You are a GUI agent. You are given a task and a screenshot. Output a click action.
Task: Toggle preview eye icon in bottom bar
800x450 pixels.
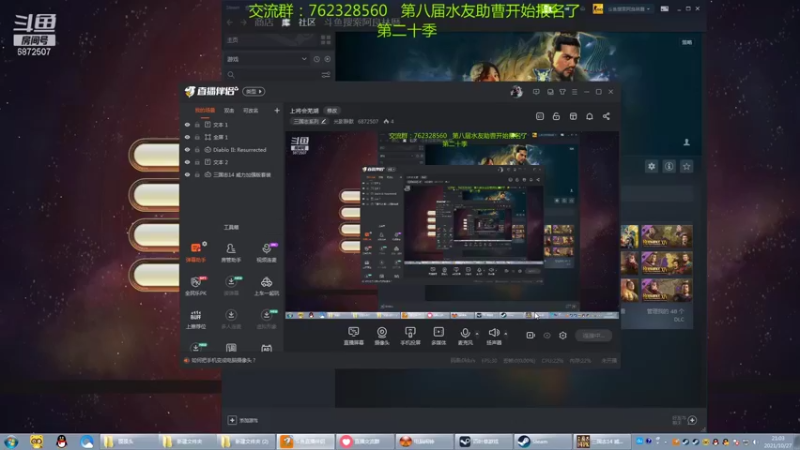point(547,335)
